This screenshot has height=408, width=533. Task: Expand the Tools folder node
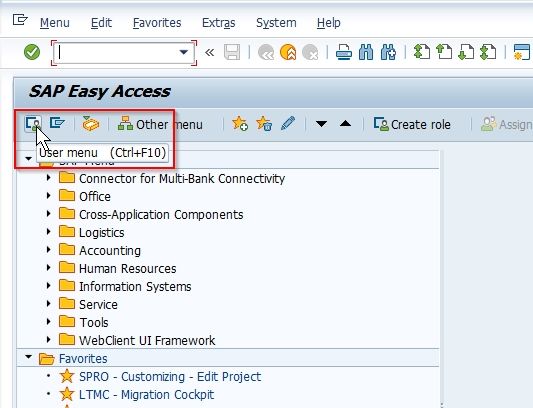click(49, 322)
